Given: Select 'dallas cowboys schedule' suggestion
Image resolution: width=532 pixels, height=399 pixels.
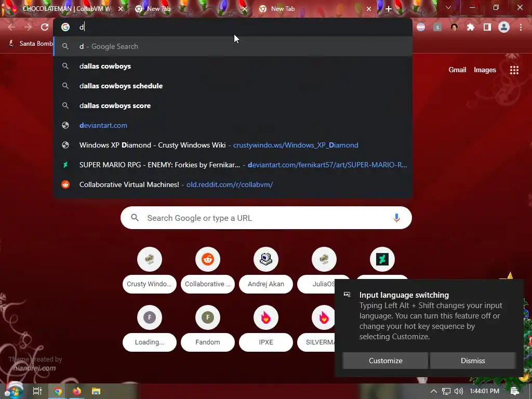Looking at the screenshot, I should coord(233,86).
